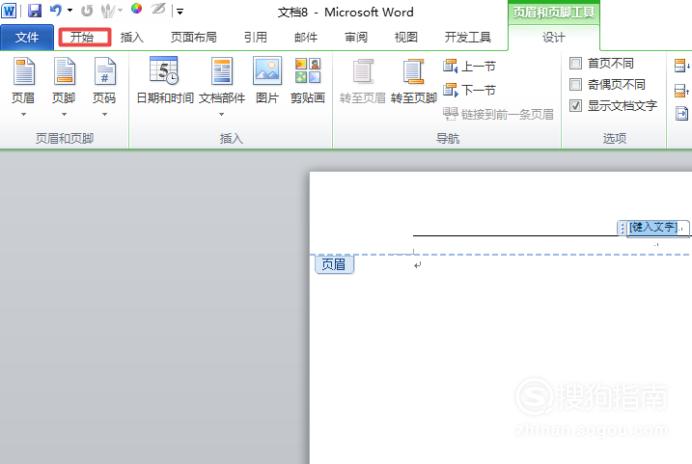Expand the 页脚 dropdown arrow
This screenshot has width=692, height=464.
pyautogui.click(x=64, y=114)
